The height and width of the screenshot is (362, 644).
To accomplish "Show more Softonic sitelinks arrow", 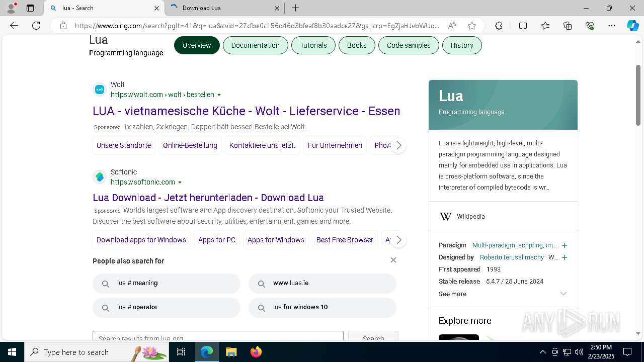I will [x=398, y=240].
